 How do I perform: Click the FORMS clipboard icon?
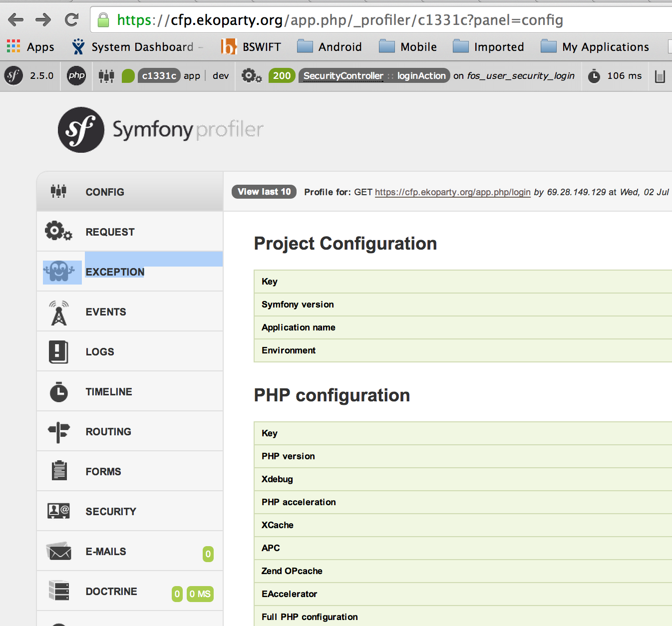(59, 470)
